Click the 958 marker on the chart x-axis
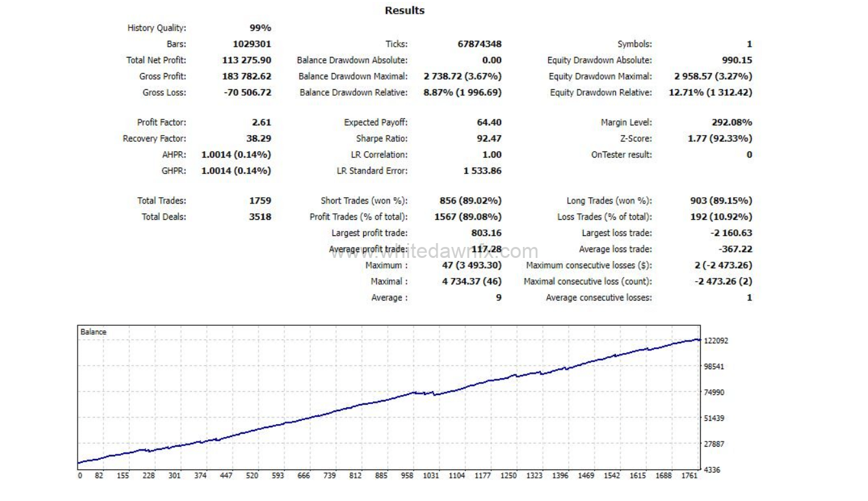 407,476
